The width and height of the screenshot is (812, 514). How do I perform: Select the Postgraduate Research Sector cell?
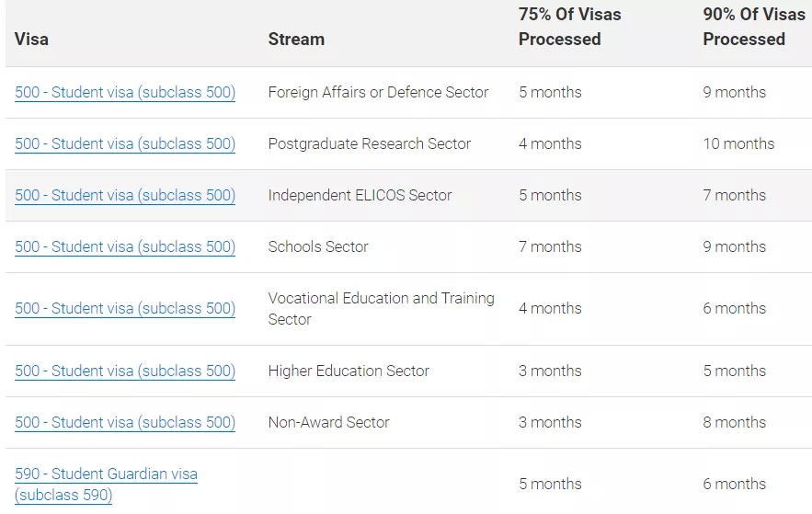coord(370,143)
